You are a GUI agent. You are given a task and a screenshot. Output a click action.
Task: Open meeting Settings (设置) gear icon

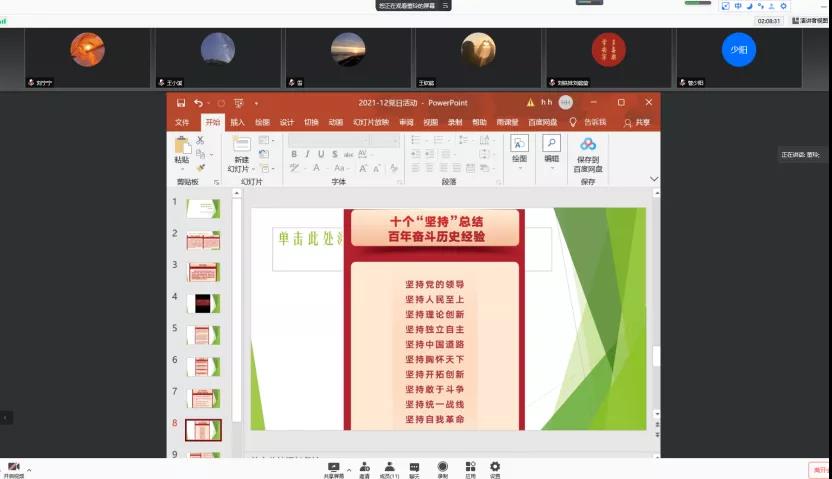point(495,466)
